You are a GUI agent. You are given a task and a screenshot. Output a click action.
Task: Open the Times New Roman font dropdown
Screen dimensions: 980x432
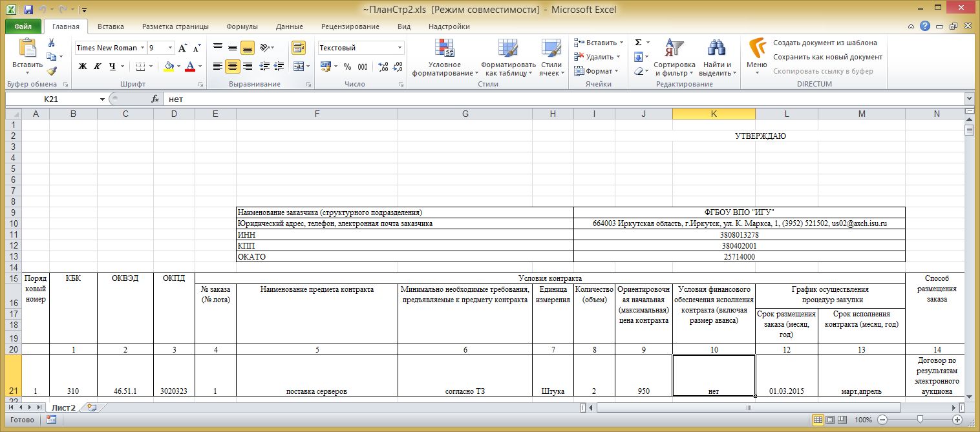point(142,48)
